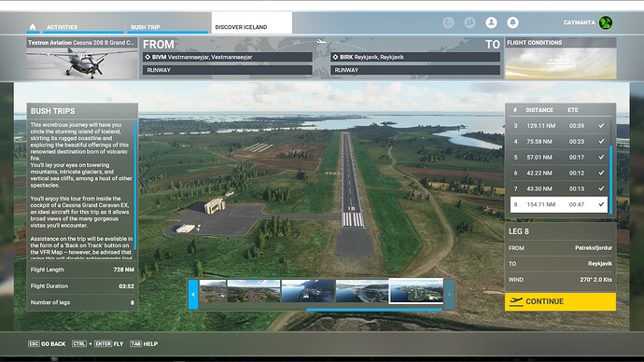Show next thumbnails with right arrow
644x362 pixels.
449,294
